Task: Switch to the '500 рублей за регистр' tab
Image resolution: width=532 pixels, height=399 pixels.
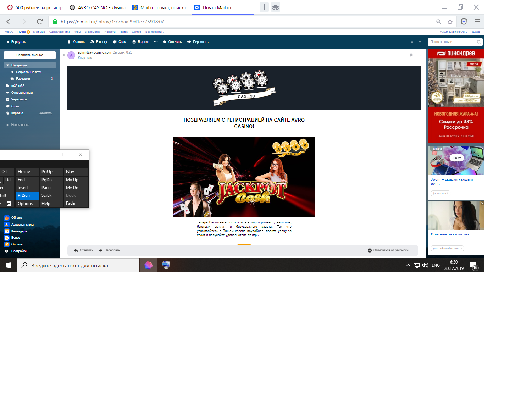Action: click(x=35, y=7)
